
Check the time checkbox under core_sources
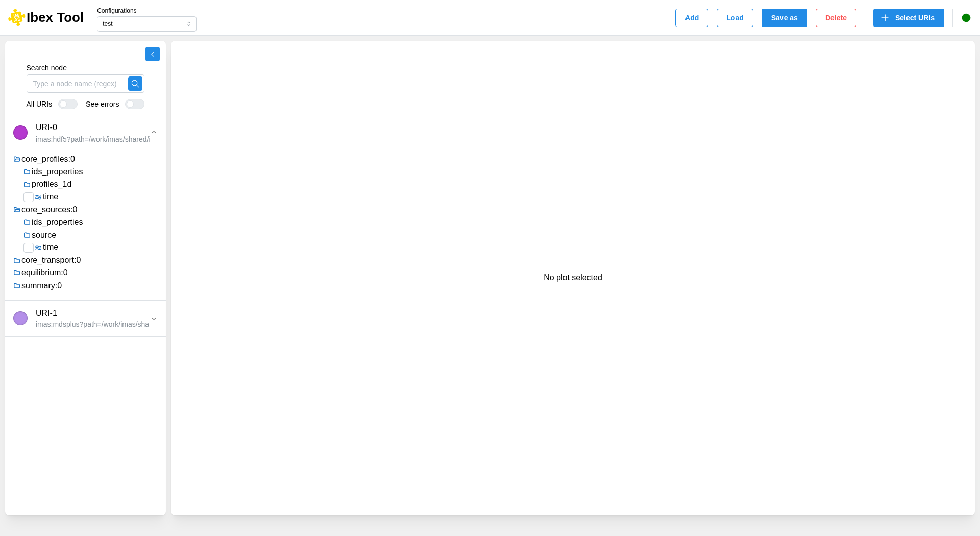click(x=29, y=248)
